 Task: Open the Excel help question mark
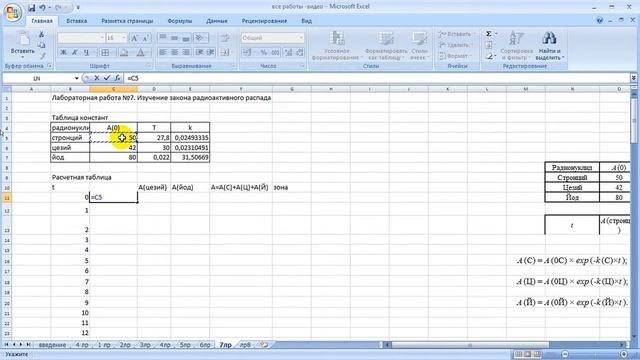(600, 20)
